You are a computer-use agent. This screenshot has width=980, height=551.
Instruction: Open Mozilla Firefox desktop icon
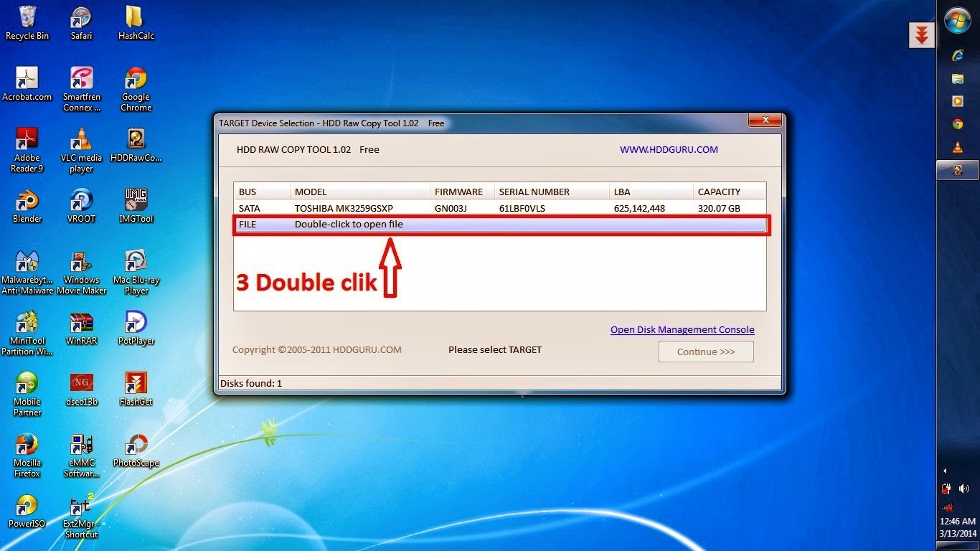[27, 455]
